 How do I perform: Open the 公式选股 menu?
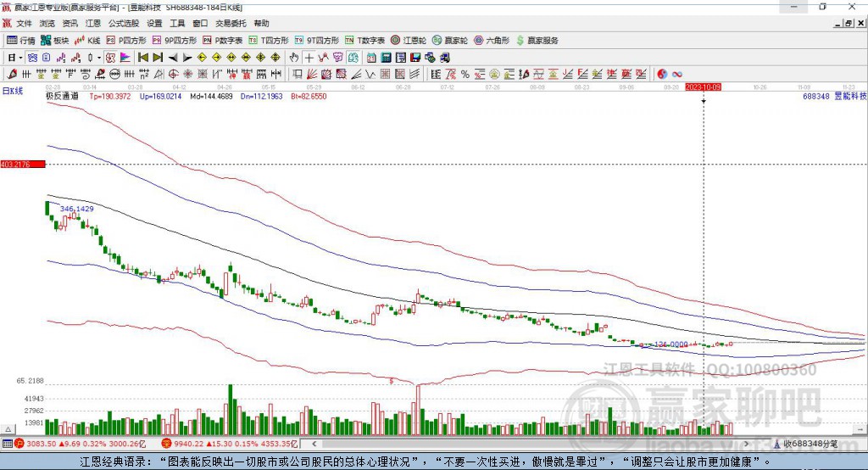(x=124, y=23)
